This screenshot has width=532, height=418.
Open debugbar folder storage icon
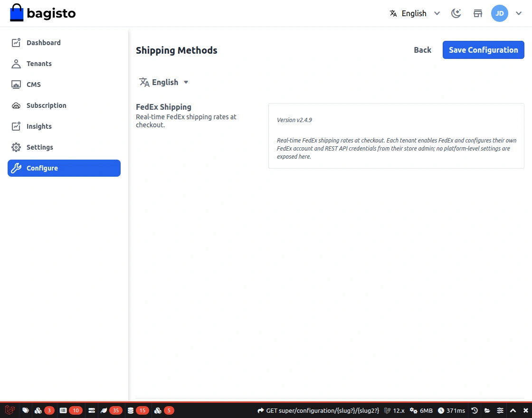click(x=487, y=410)
